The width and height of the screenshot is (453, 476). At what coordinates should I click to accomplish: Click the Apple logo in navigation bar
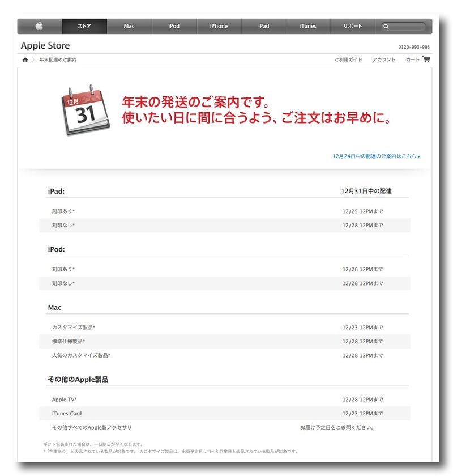[40, 26]
